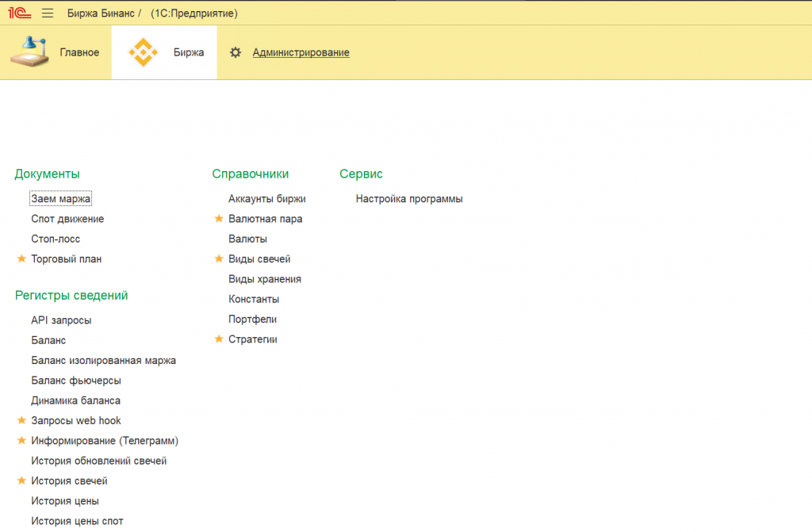Open История цены register

[x=65, y=501]
